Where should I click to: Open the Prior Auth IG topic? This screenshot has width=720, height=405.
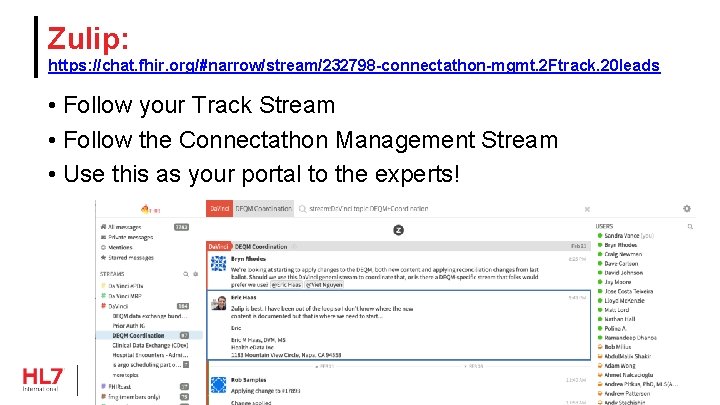click(129, 326)
